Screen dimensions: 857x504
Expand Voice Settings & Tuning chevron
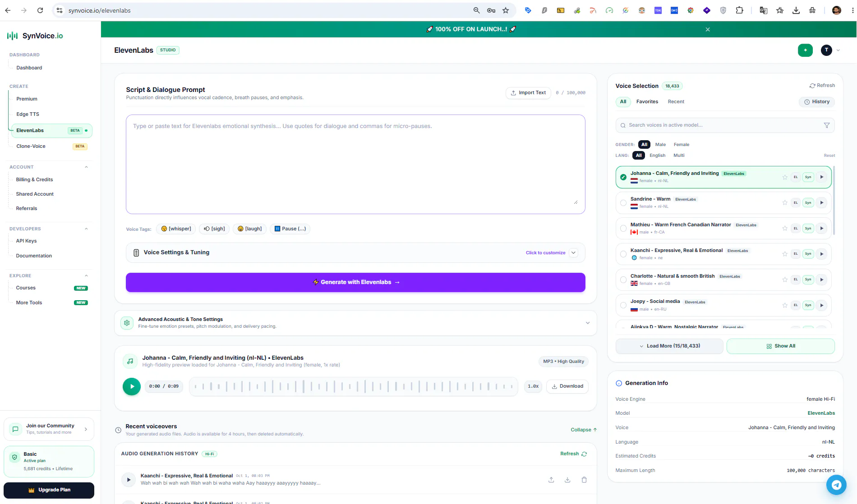pyautogui.click(x=573, y=253)
